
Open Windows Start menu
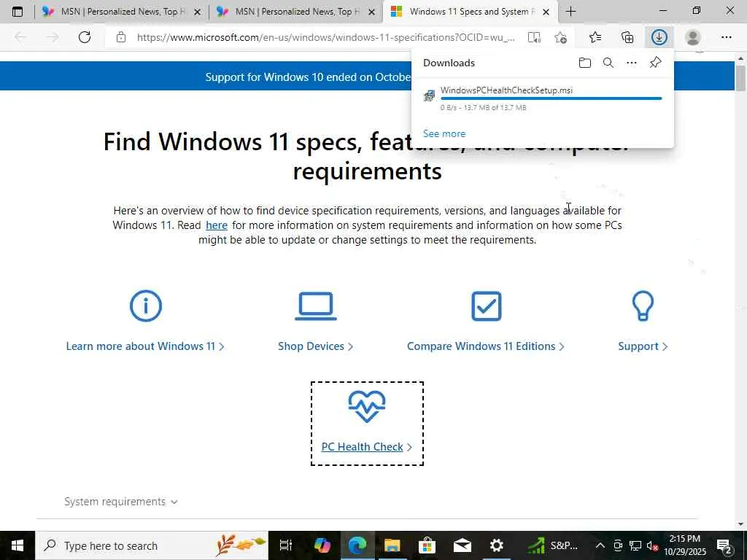18,545
